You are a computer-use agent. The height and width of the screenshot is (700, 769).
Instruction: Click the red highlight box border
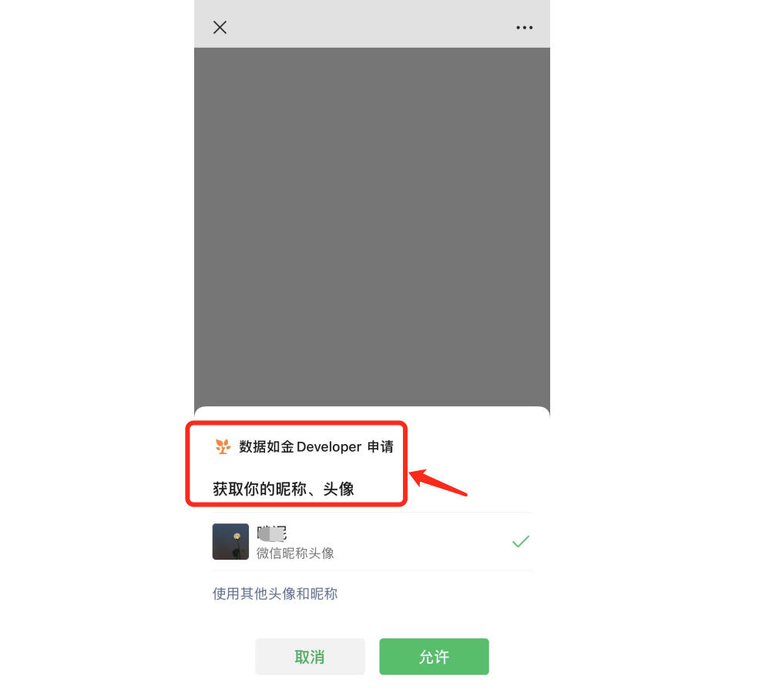tap(297, 422)
